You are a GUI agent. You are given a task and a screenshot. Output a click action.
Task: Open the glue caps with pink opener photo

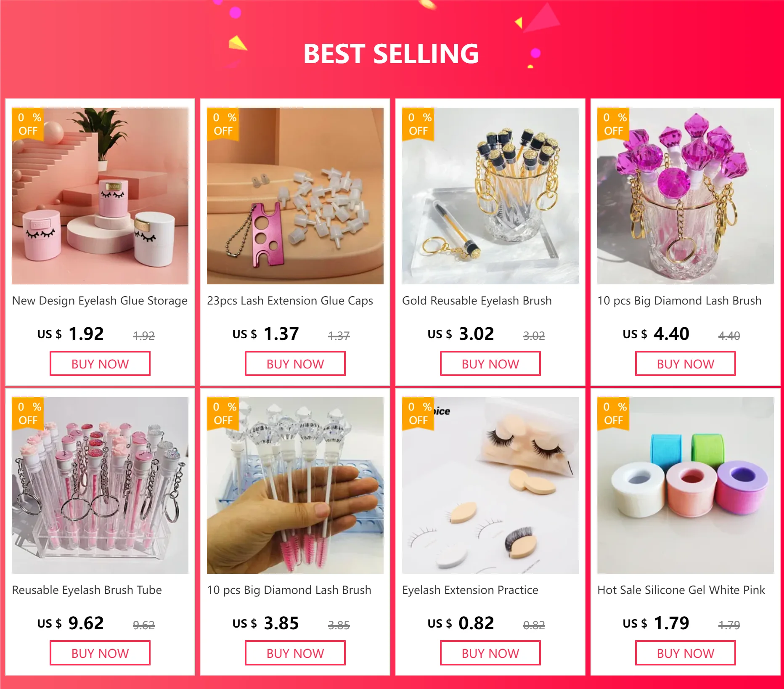pyautogui.click(x=295, y=196)
